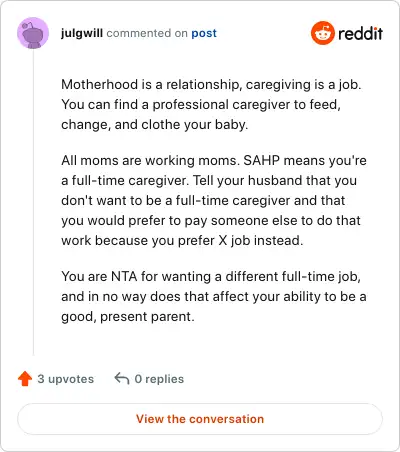Click the orange upvote arrow icon
Image resolution: width=400 pixels, height=452 pixels.
25,379
